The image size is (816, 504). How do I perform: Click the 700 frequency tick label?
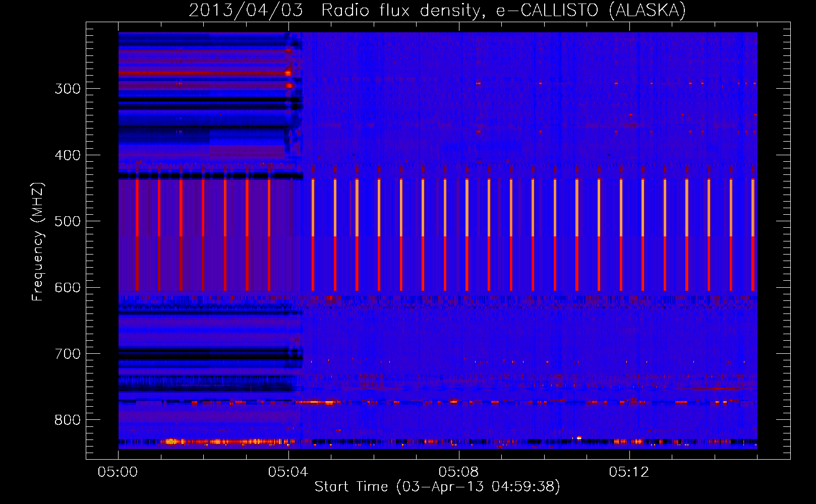[x=68, y=354]
